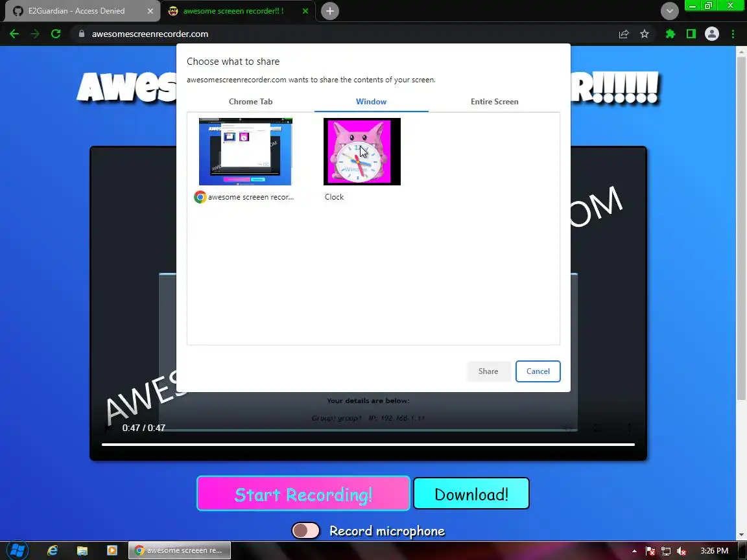Click the video time 0:47 / 0:47
Screen dimensions: 747x560
pos(143,428)
